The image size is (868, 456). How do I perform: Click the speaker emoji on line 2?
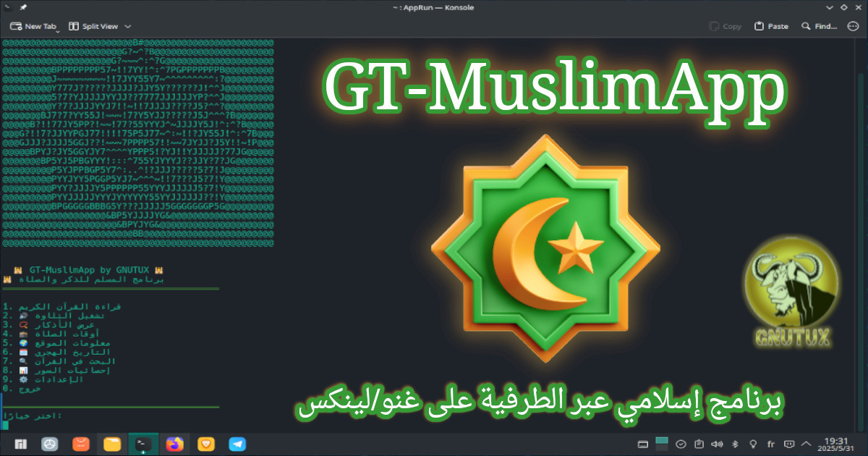[x=23, y=316]
